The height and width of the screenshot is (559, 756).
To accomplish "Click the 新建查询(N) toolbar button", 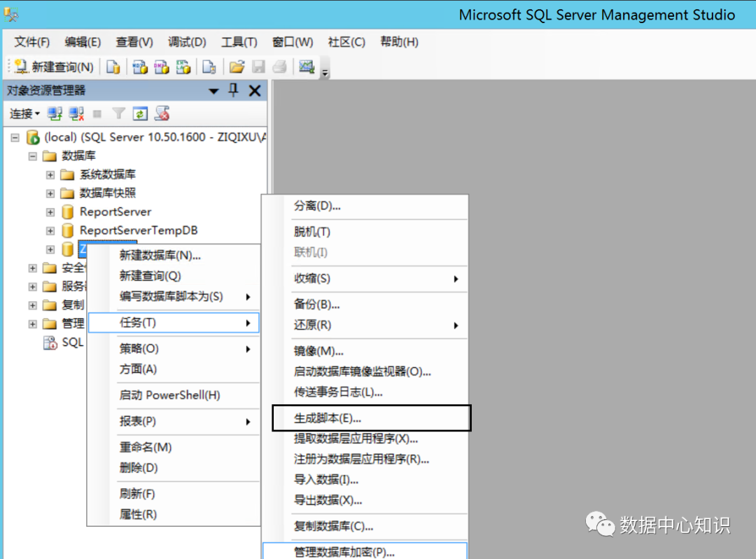I will [x=54, y=67].
